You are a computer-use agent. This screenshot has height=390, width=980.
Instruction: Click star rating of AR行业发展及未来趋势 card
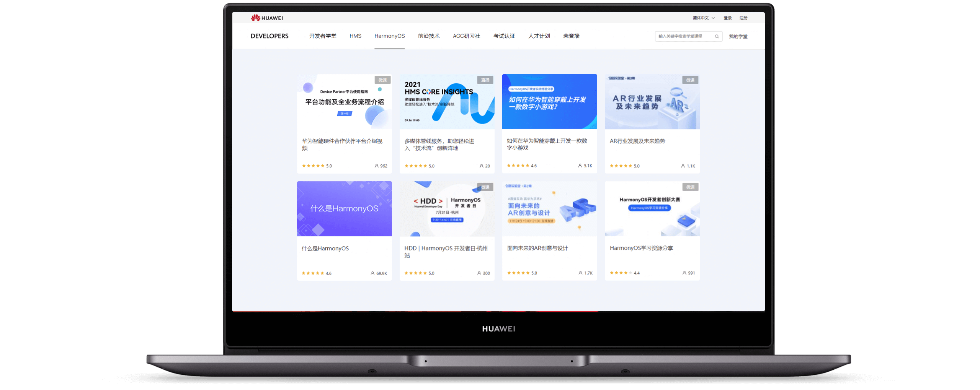(x=624, y=166)
